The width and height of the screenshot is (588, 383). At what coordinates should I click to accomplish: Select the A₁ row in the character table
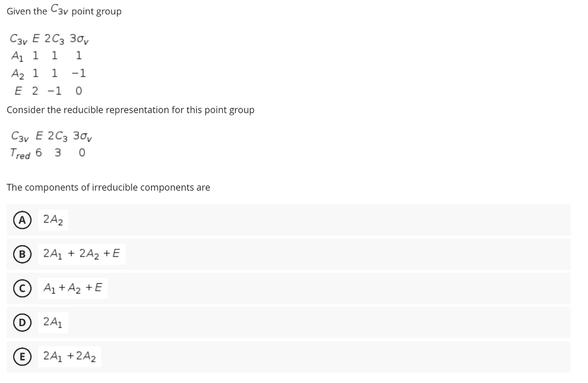[x=45, y=56]
